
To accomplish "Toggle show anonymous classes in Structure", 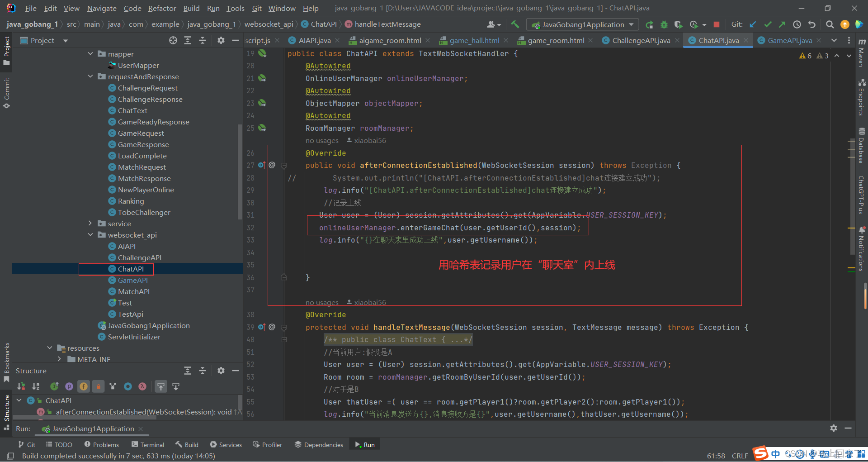I will [x=128, y=386].
